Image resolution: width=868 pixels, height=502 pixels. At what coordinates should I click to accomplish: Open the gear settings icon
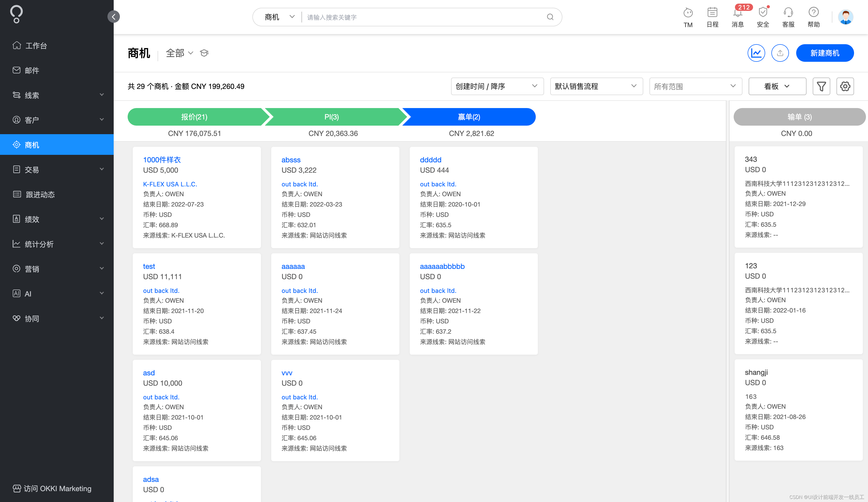[845, 86]
